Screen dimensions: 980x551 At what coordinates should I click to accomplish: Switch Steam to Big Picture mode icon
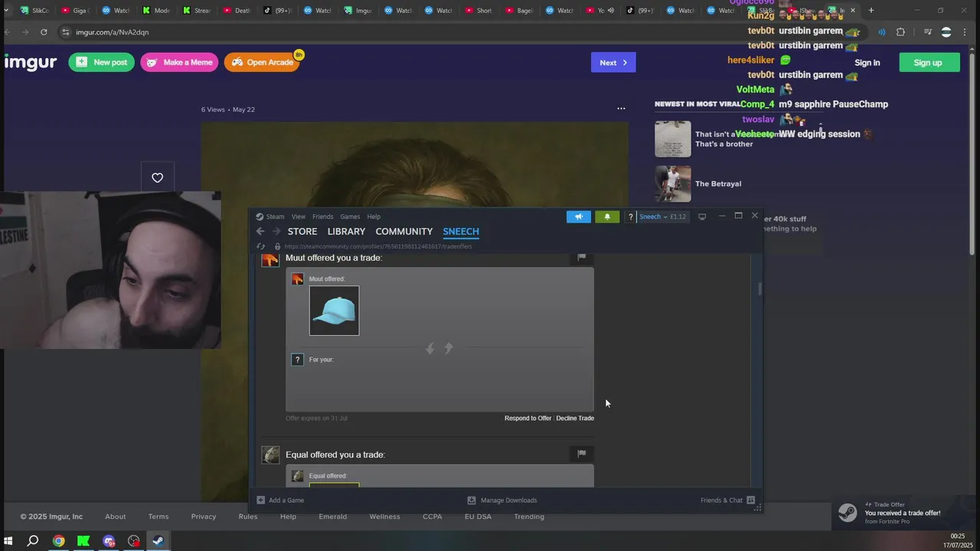coord(702,217)
